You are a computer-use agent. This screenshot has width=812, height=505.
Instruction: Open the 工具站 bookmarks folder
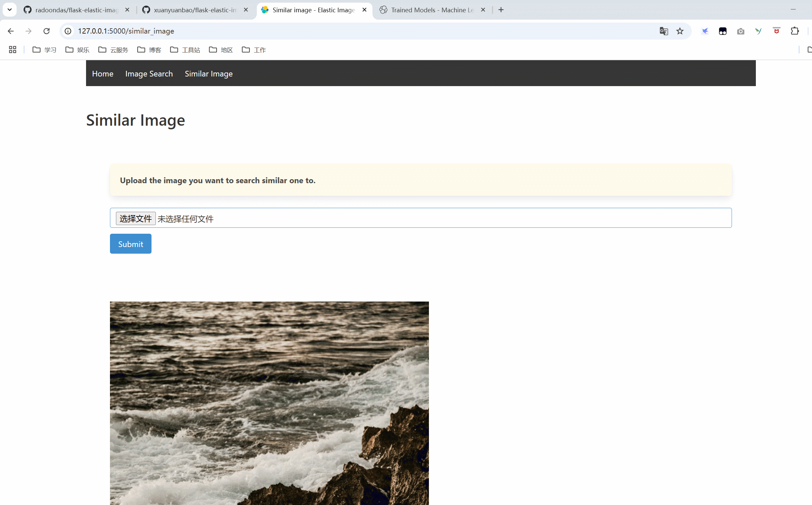(x=185, y=50)
